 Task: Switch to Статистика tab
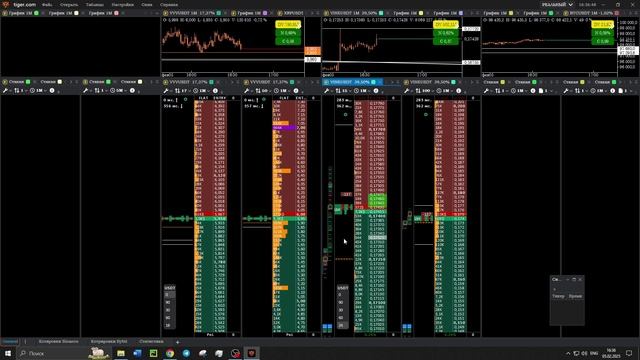pos(151,342)
